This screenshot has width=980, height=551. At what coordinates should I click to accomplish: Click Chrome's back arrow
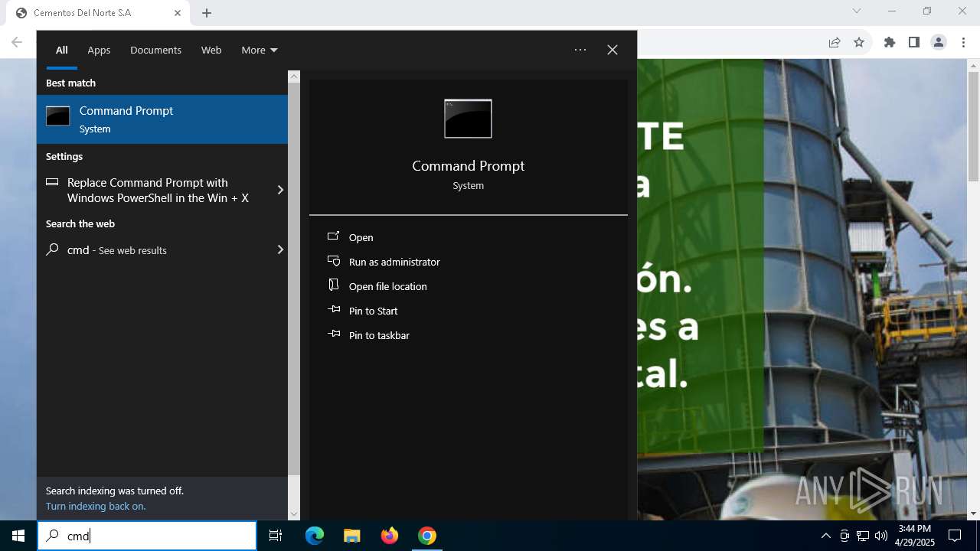[x=17, y=42]
